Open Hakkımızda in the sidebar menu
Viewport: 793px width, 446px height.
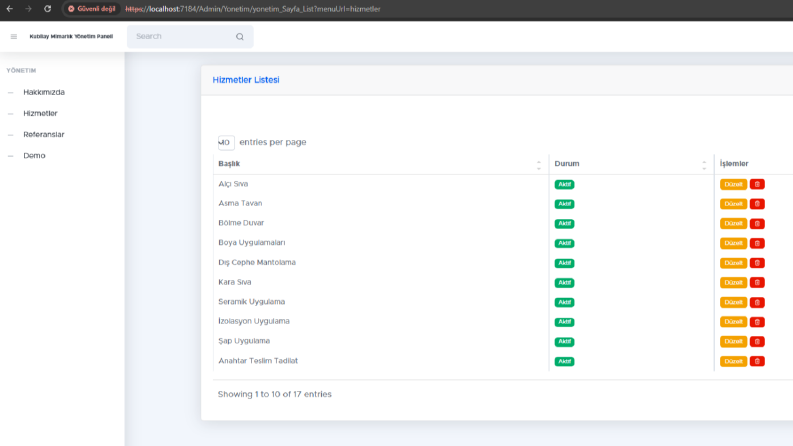coord(44,92)
